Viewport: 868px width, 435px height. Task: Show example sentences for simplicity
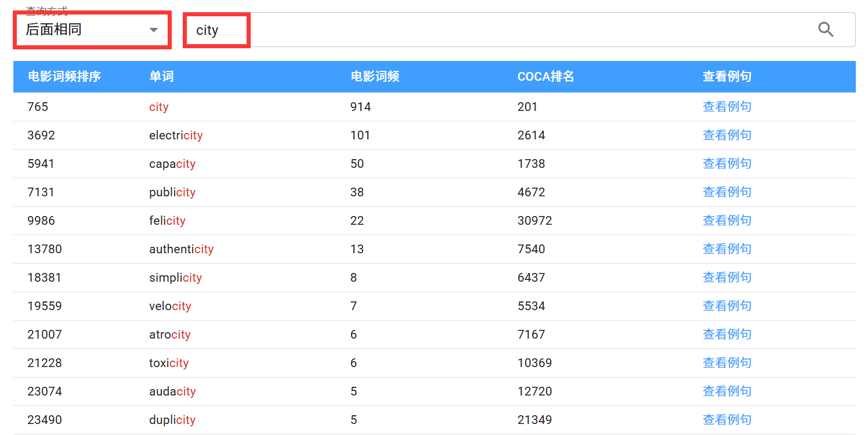[x=726, y=278]
